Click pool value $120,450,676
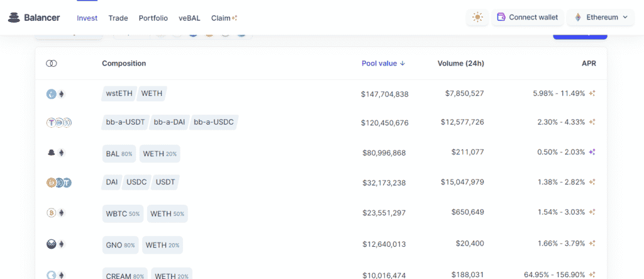 (x=385, y=123)
